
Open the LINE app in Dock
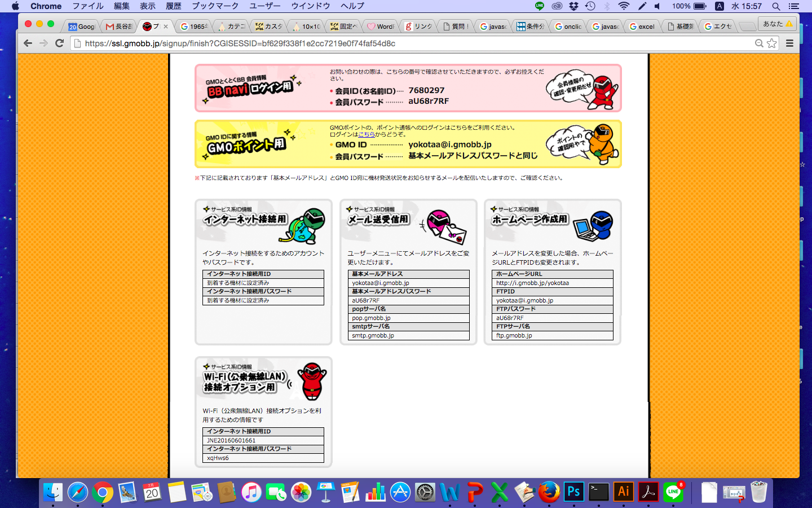point(673,492)
